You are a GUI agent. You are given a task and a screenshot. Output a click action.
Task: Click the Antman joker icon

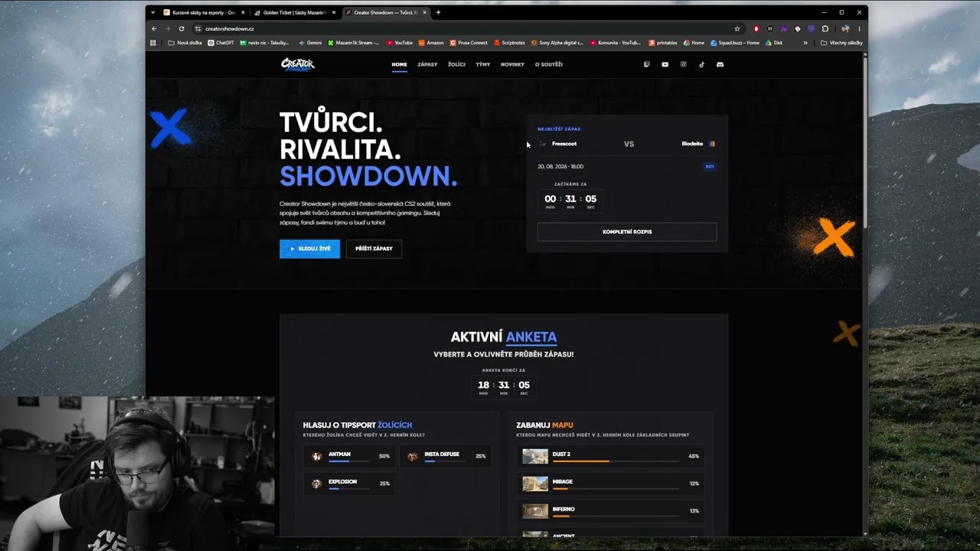tap(317, 456)
